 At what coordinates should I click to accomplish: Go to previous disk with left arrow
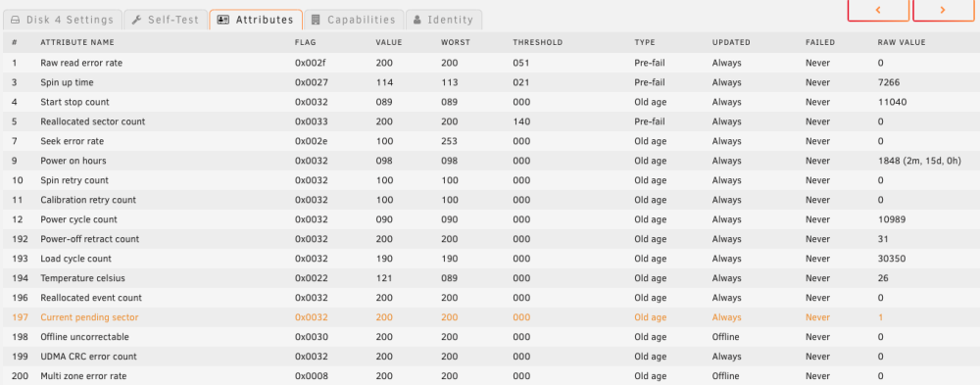[878, 10]
